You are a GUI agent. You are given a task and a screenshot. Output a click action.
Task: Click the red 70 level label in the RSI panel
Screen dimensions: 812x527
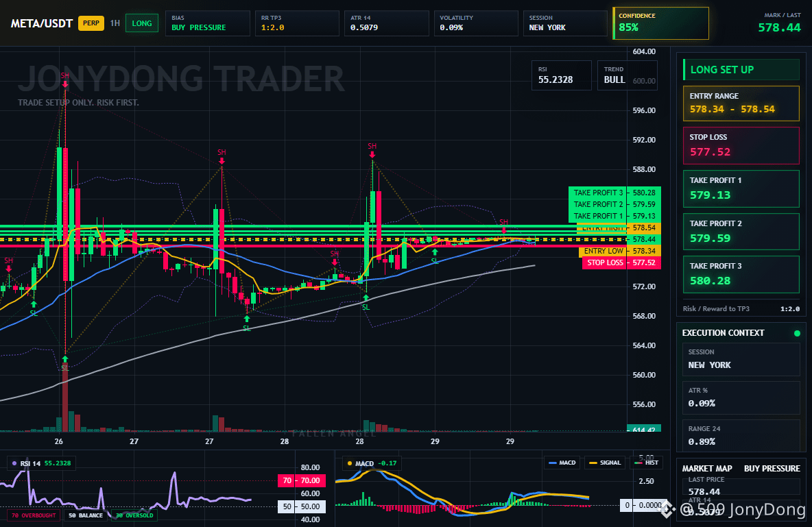302,480
